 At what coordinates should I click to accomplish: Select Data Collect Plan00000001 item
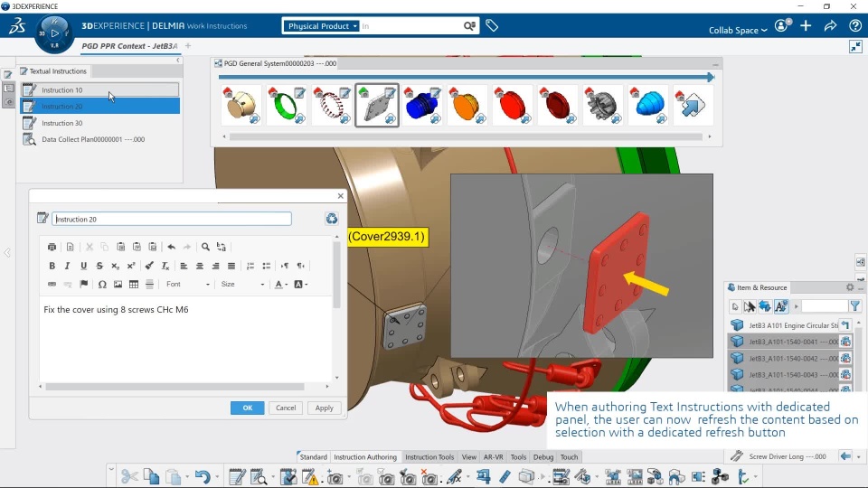100,139
